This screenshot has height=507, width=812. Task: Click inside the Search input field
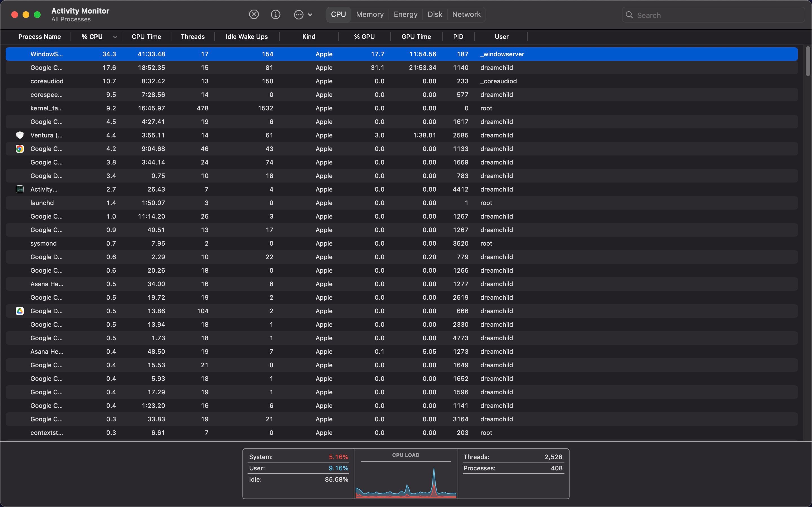(x=705, y=15)
